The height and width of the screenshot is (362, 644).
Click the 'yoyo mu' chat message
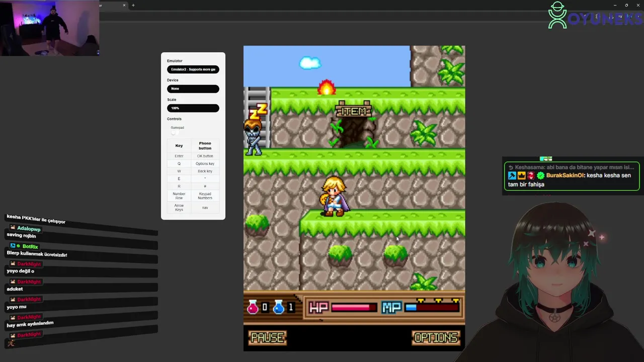[x=16, y=307]
